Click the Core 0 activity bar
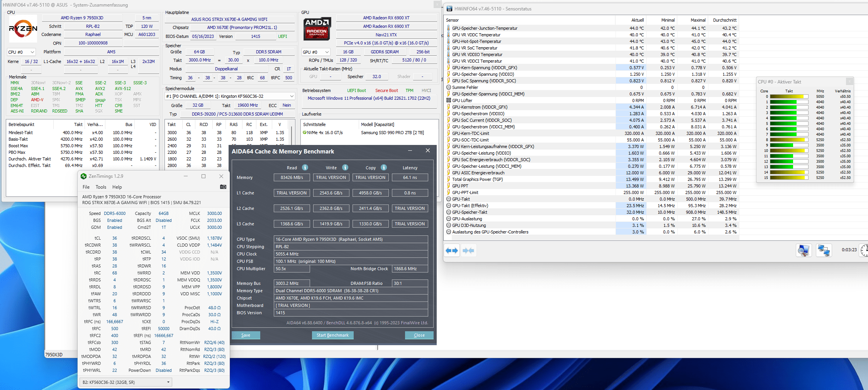Viewport: 868px width, 390px height. [789, 97]
